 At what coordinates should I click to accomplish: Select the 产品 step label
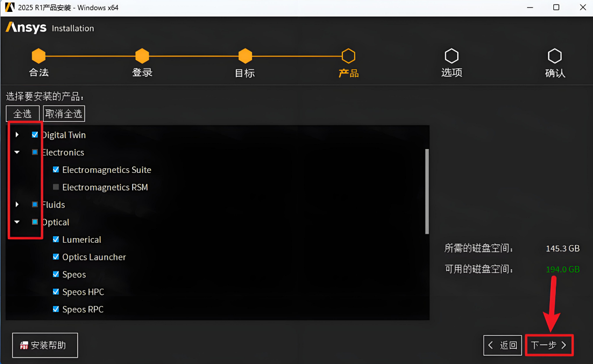coord(348,73)
